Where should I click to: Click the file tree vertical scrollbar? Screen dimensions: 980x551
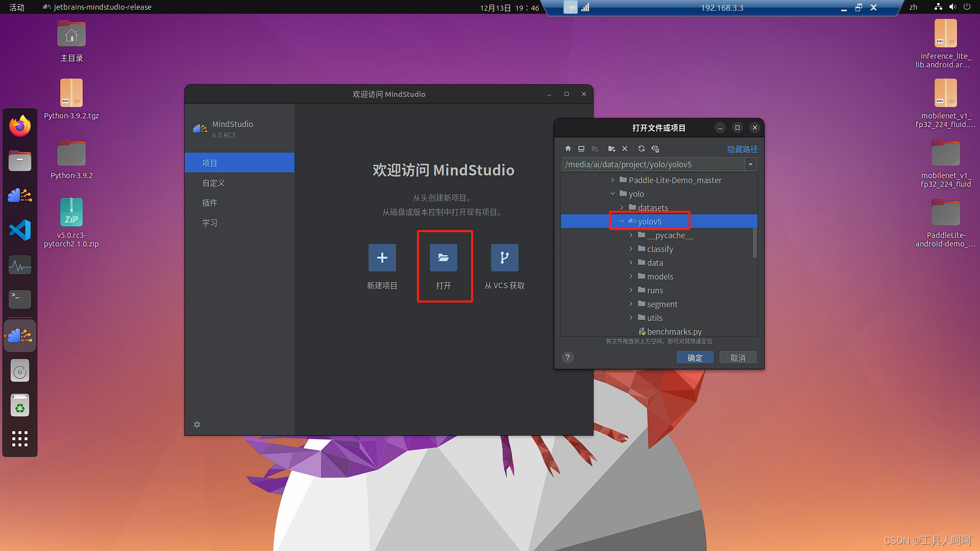754,243
